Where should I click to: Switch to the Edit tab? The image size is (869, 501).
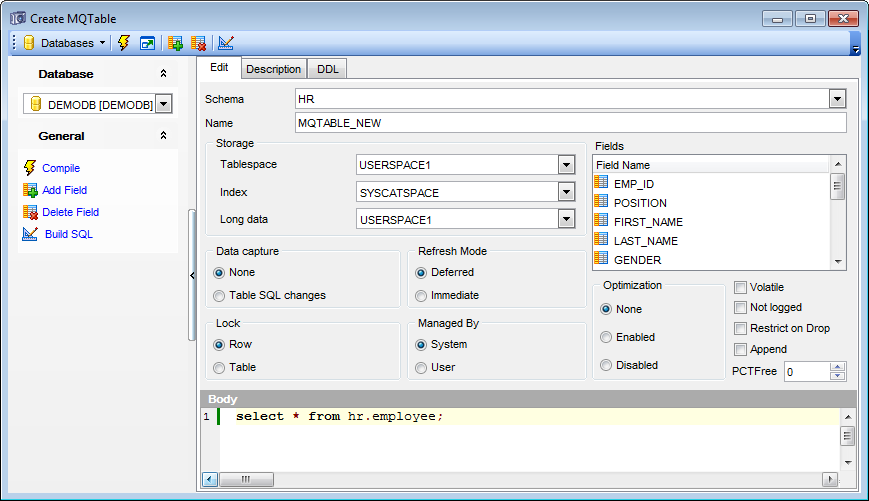219,67
